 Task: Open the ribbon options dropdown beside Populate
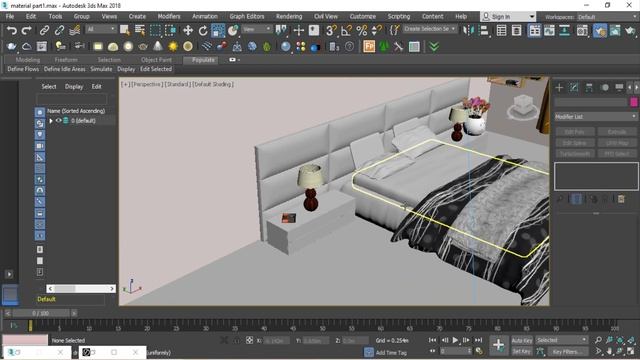click(x=234, y=60)
